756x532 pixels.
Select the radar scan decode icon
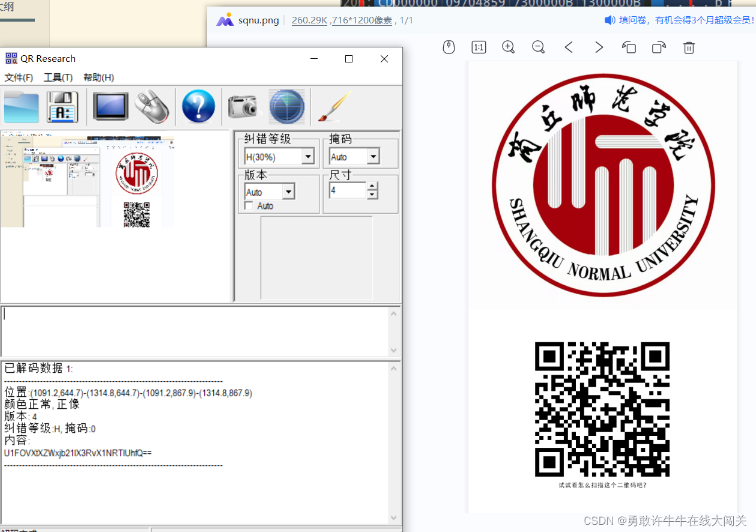pyautogui.click(x=287, y=106)
